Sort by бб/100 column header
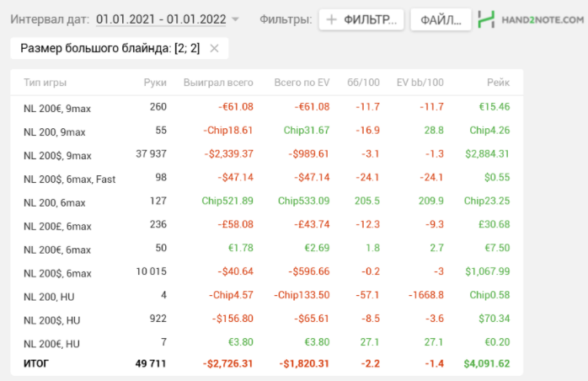The height and width of the screenshot is (381, 588). click(363, 83)
